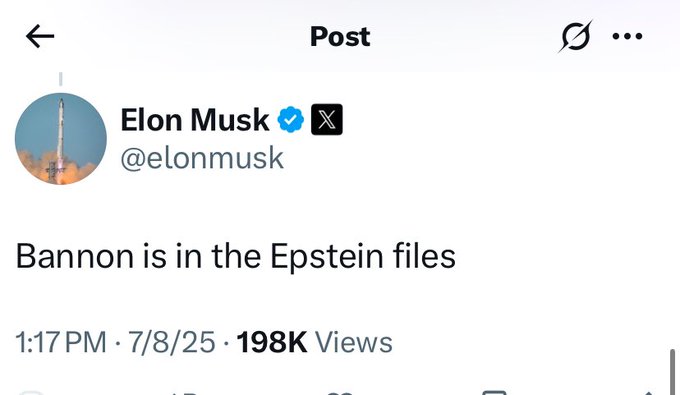This screenshot has width=680, height=395.
Task: Tap the like heart icon under post
Action: click(340, 393)
